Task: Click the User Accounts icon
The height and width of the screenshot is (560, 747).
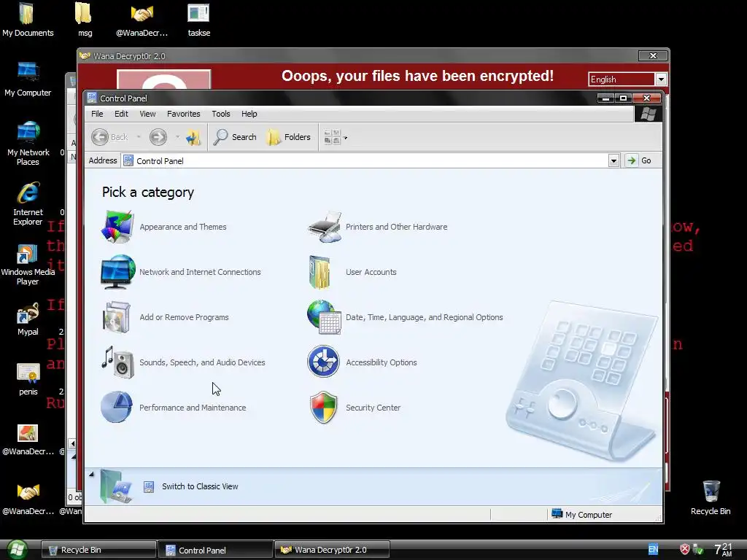Action: tap(320, 272)
